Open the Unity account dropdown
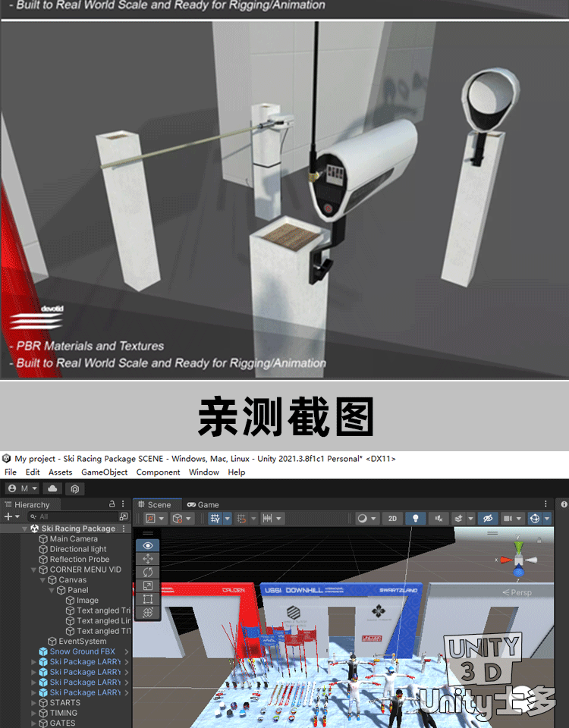Image resolution: width=569 pixels, height=728 pixels. pyautogui.click(x=23, y=488)
